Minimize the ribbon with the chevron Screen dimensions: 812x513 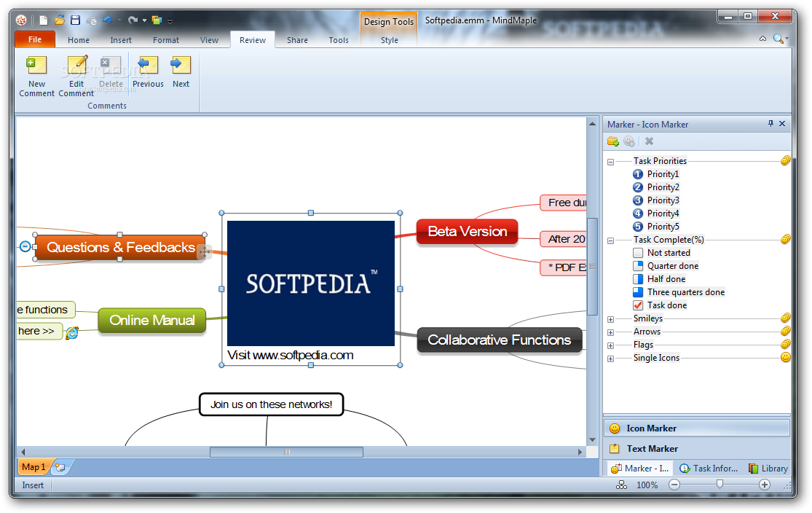pyautogui.click(x=762, y=39)
